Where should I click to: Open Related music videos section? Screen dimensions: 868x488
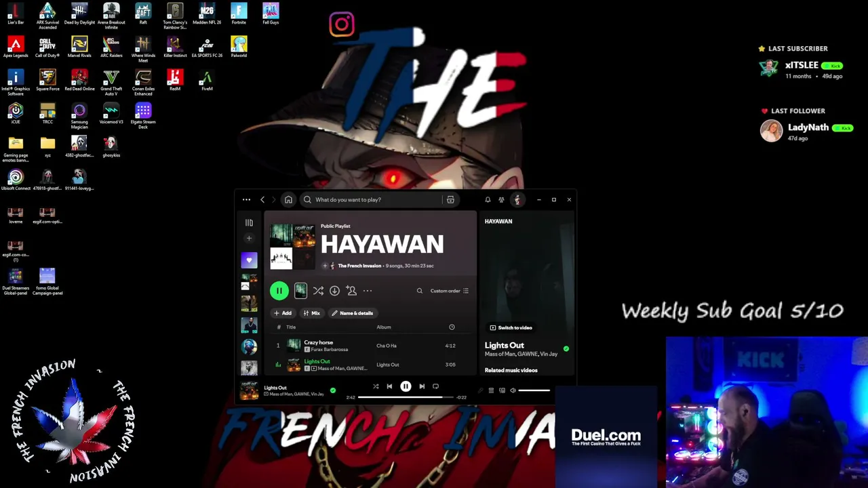pyautogui.click(x=511, y=370)
